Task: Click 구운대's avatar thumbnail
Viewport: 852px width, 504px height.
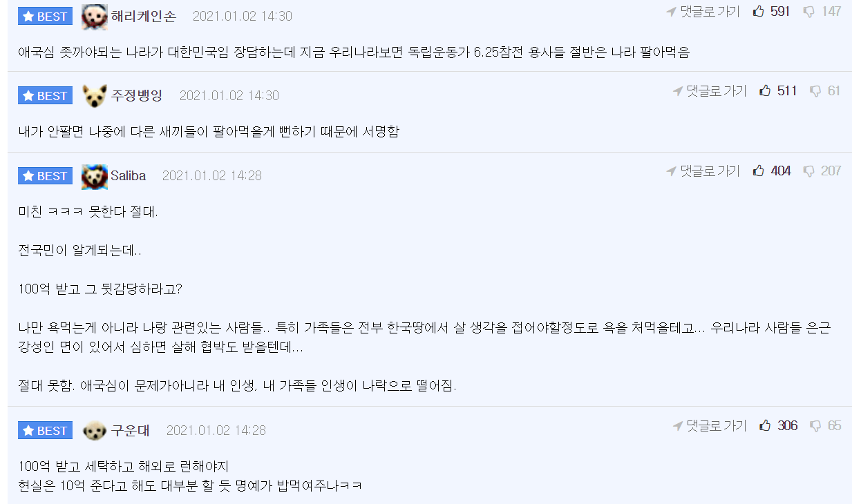Action: coord(95,431)
